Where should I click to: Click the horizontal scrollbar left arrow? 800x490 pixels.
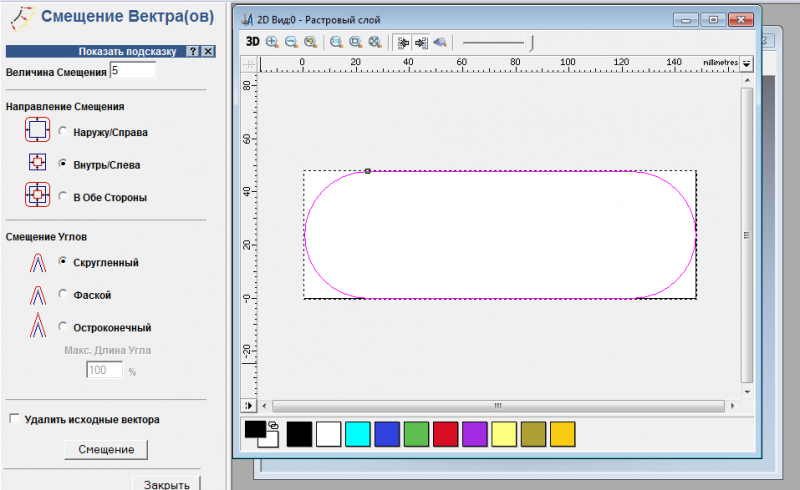pyautogui.click(x=264, y=406)
